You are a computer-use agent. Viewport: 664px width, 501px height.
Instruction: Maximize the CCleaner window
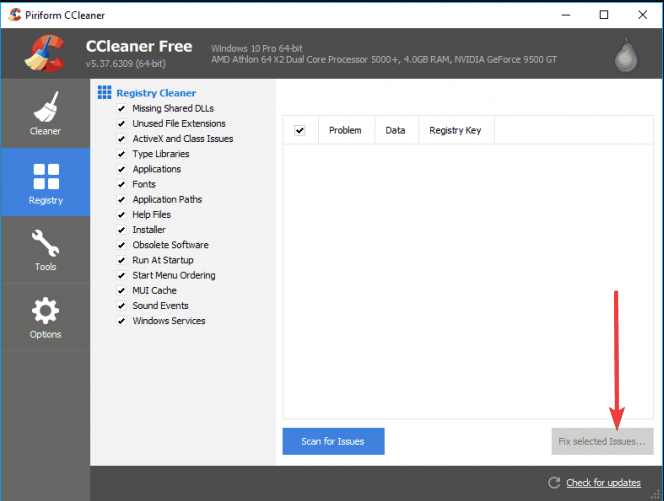604,15
